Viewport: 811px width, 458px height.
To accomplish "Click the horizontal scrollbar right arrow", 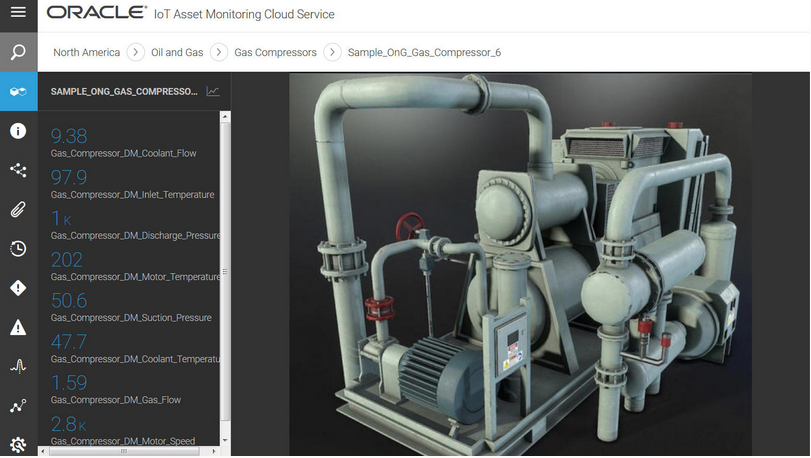I will click(x=214, y=451).
